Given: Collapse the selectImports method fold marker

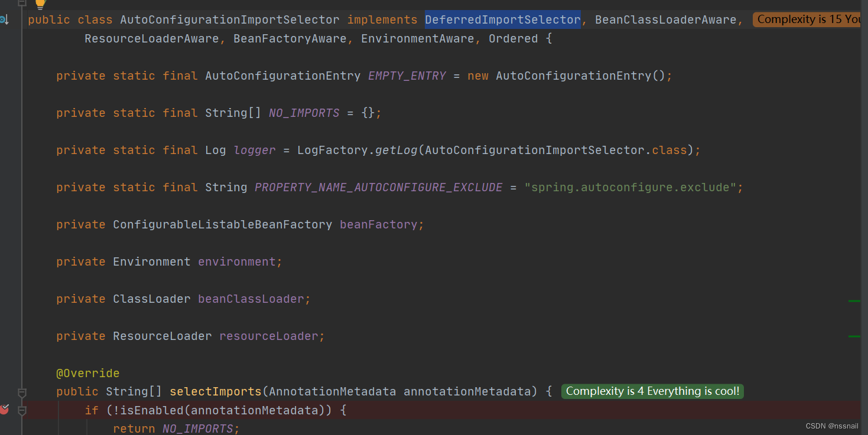Looking at the screenshot, I should point(22,392).
